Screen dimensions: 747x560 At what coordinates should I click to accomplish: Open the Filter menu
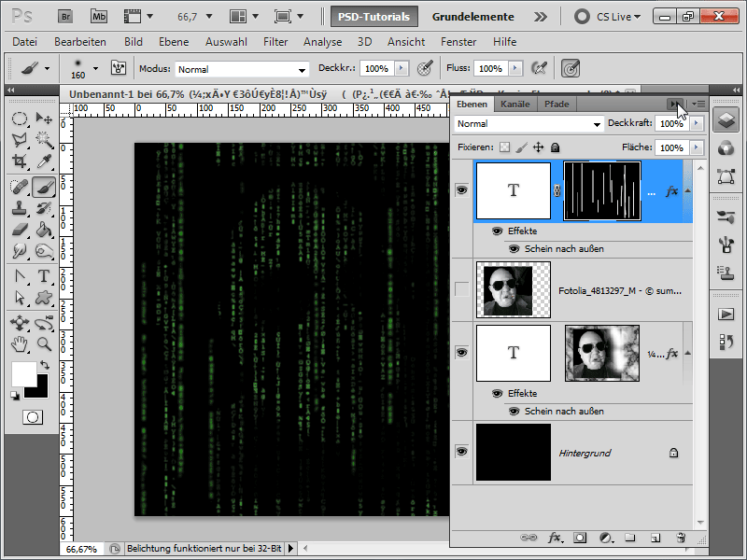[x=275, y=42]
